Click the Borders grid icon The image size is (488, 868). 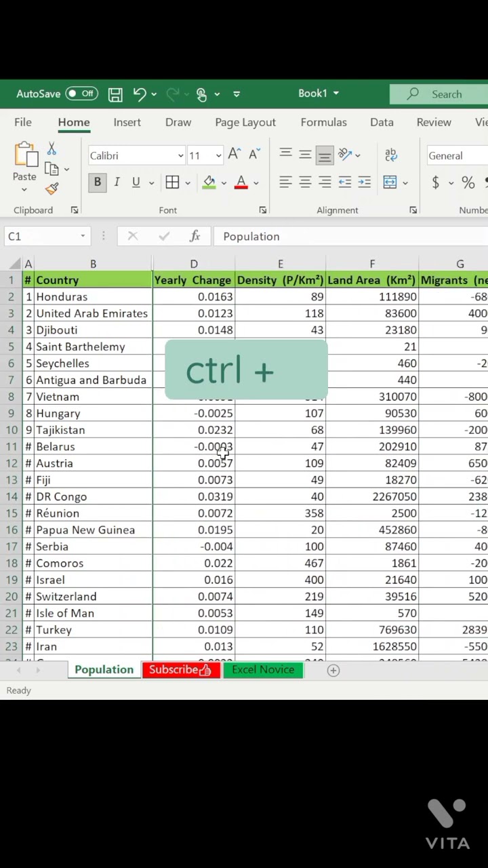coord(172,182)
